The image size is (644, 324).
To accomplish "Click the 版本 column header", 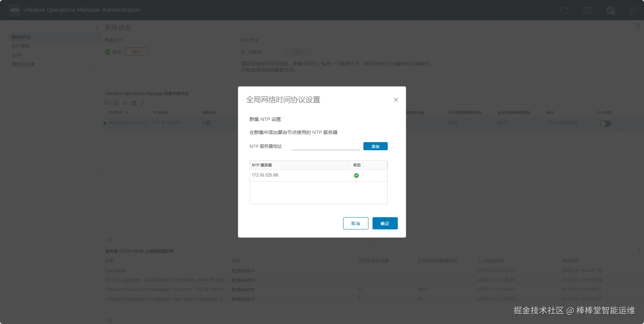I will [x=550, y=112].
